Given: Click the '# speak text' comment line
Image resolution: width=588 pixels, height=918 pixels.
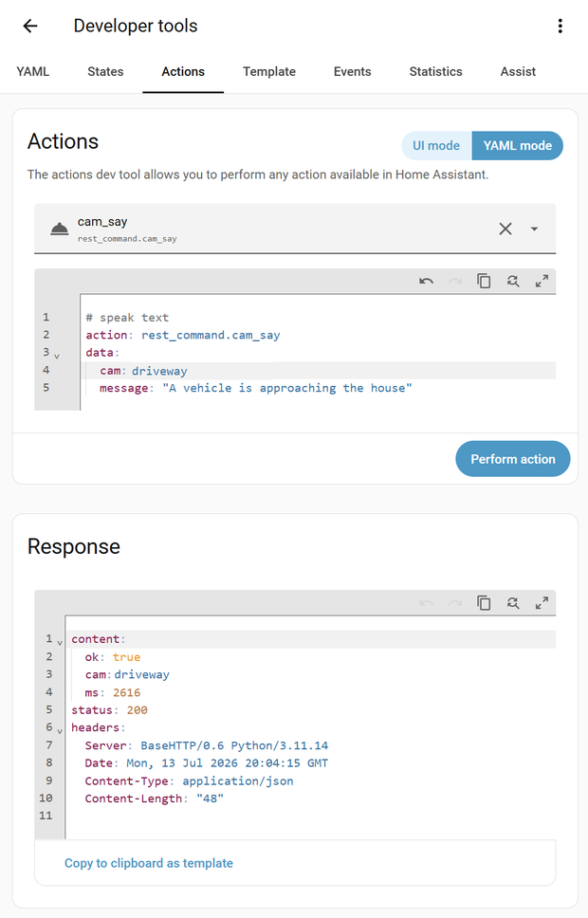Looking at the screenshot, I should tap(127, 318).
